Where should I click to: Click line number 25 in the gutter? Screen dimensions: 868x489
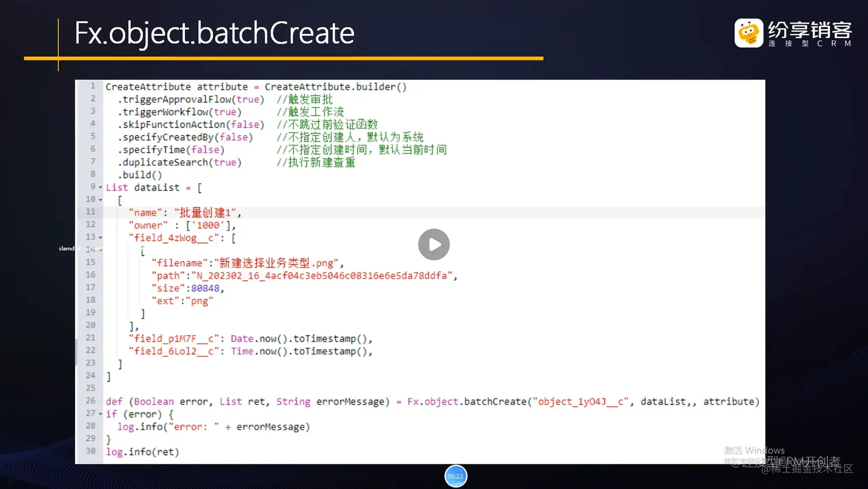pyautogui.click(x=91, y=388)
